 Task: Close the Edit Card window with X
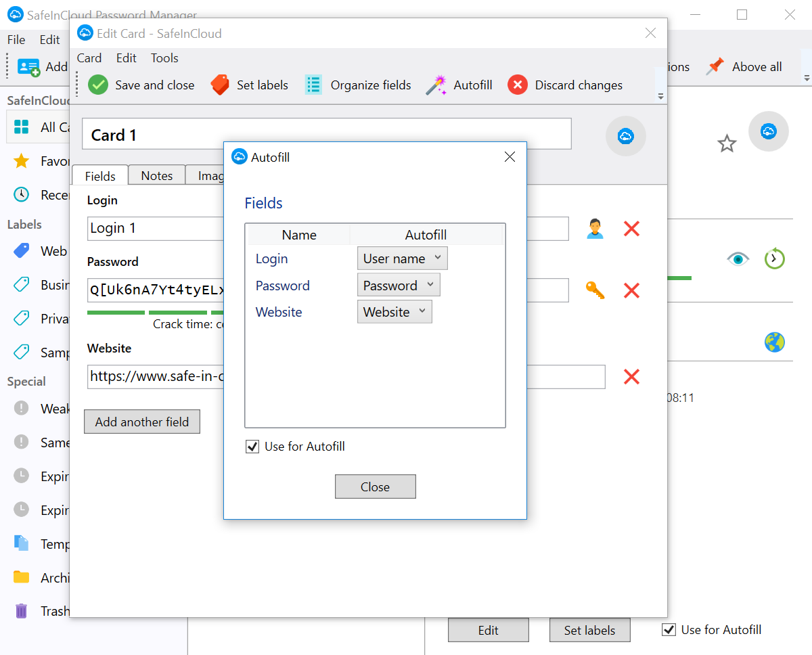(650, 33)
